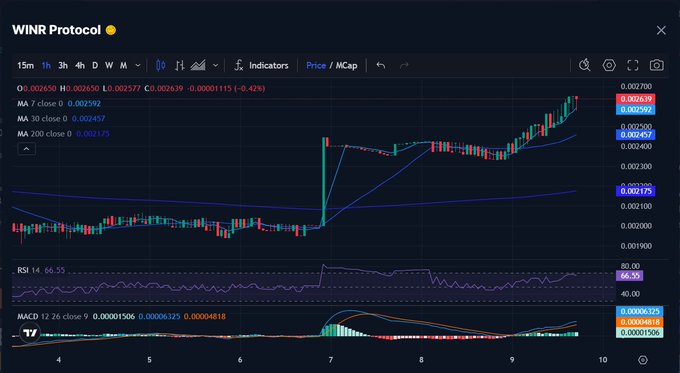This screenshot has height=373, width=680.
Task: Switch to the 3h timeframe
Action: click(x=63, y=65)
